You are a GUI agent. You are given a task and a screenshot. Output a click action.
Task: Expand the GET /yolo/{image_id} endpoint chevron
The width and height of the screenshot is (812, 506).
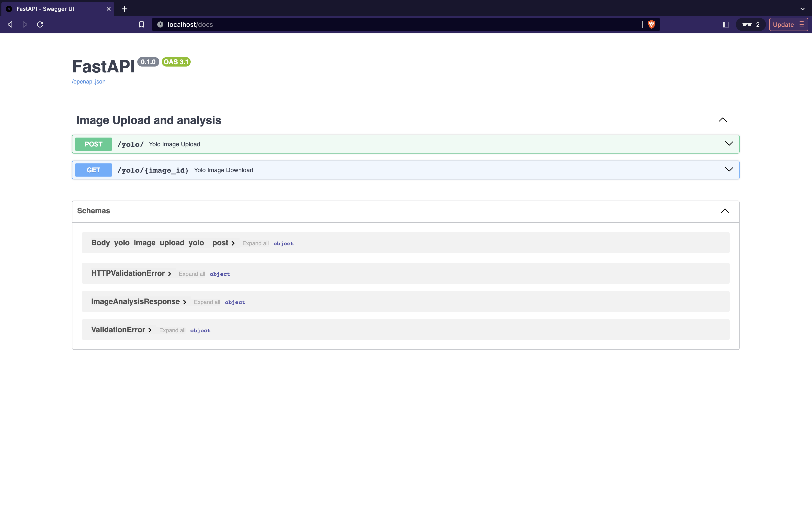729,169
